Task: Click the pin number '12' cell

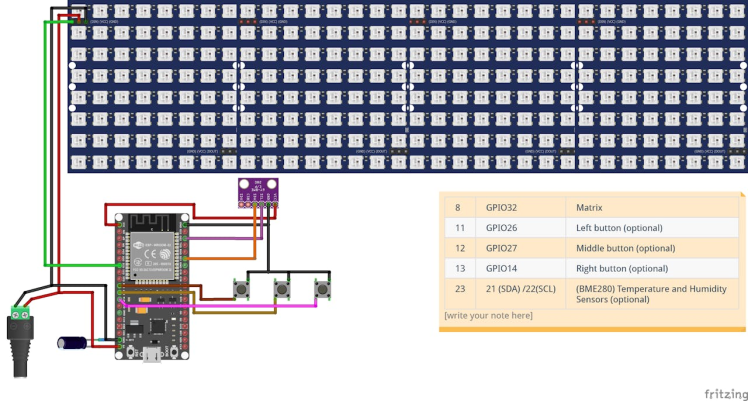Action: point(460,248)
